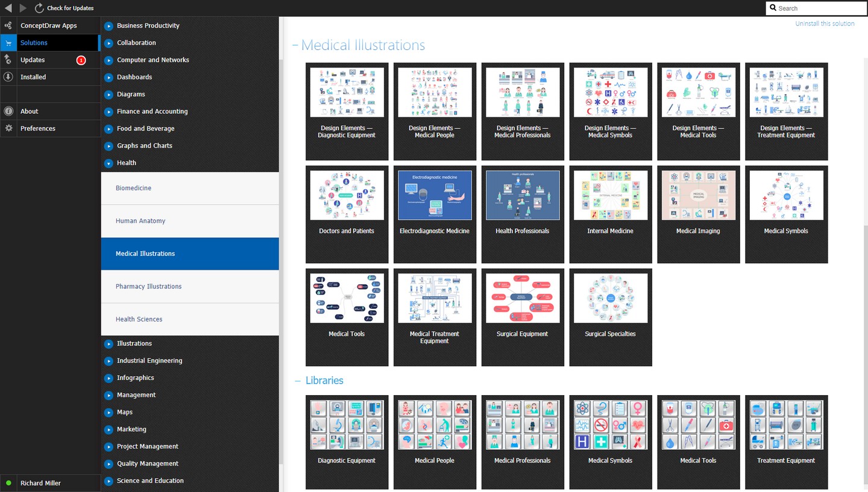Click the Installed download icon
This screenshot has height=492, width=868.
coord(8,77)
